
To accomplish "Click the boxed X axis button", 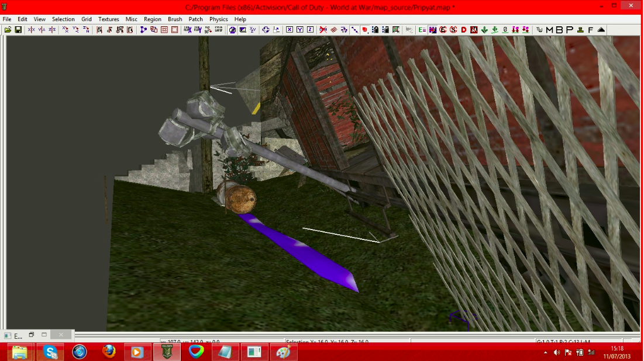I will click(x=290, y=30).
